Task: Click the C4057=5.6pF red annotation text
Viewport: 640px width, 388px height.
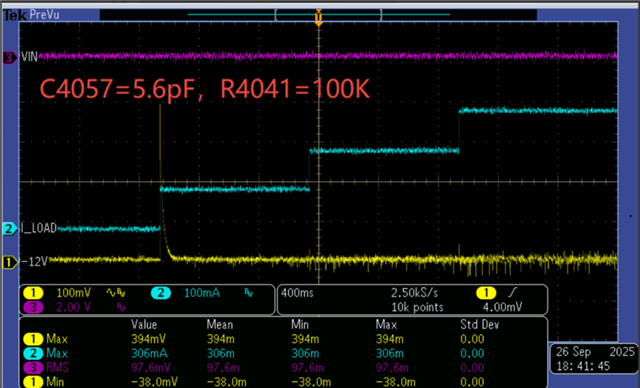Action: [x=117, y=89]
